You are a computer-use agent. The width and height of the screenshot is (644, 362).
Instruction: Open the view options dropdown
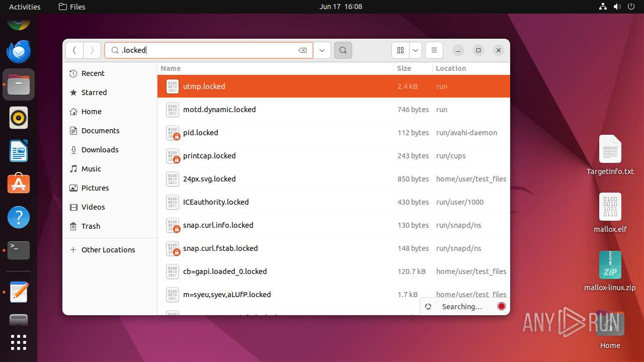coord(416,50)
